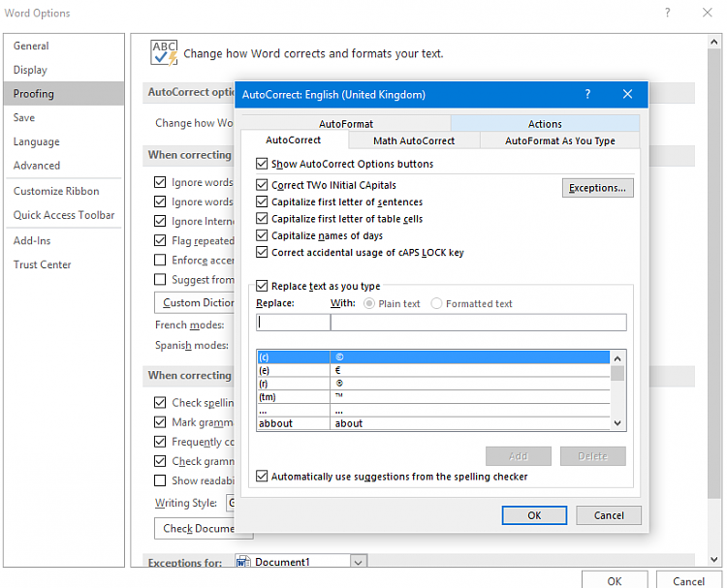Open the Math AutoCorrect tab
727x588 pixels.
(414, 140)
